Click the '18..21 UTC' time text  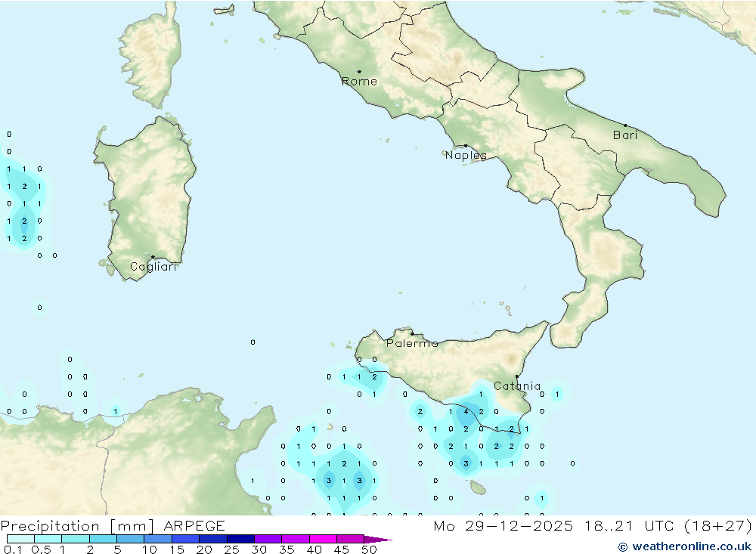[x=628, y=526]
